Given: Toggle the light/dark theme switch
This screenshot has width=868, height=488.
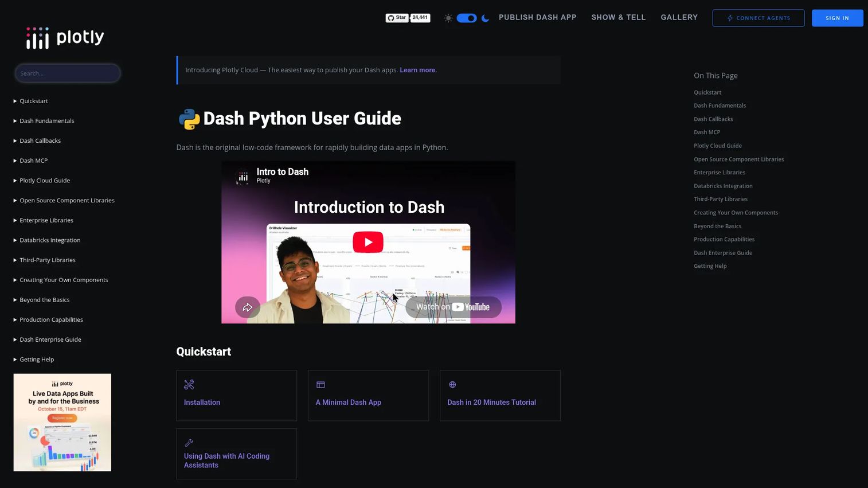Looking at the screenshot, I should 467,18.
